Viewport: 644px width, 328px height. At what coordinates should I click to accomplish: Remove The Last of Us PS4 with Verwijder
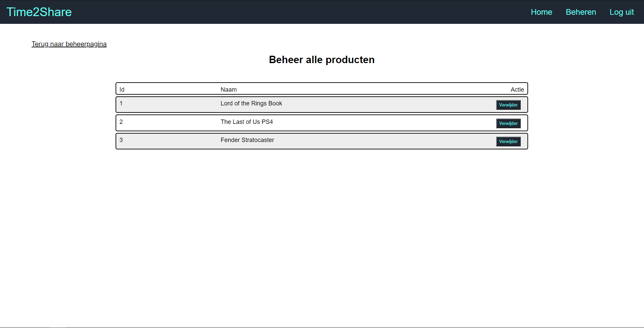508,123
